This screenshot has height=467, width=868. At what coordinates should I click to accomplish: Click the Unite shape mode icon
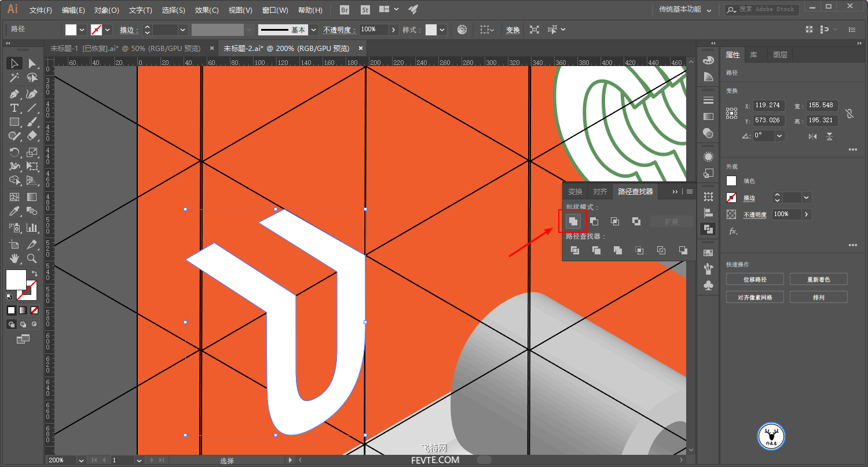[573, 221]
